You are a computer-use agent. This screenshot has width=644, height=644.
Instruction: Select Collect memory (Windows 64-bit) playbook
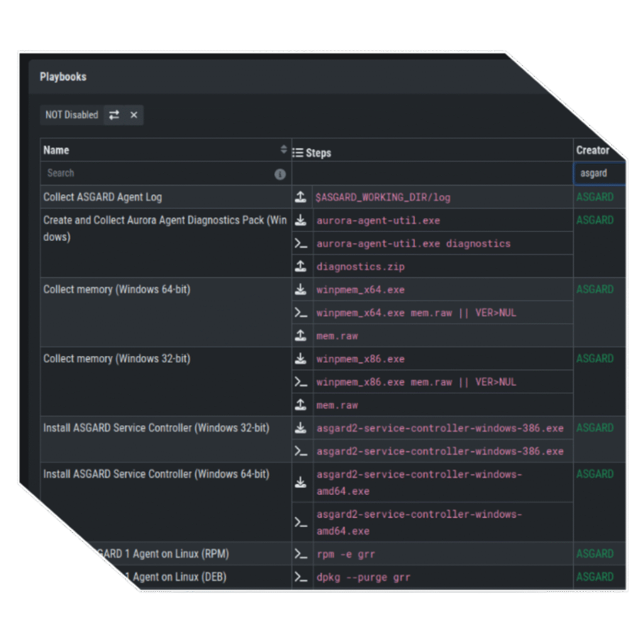(117, 289)
